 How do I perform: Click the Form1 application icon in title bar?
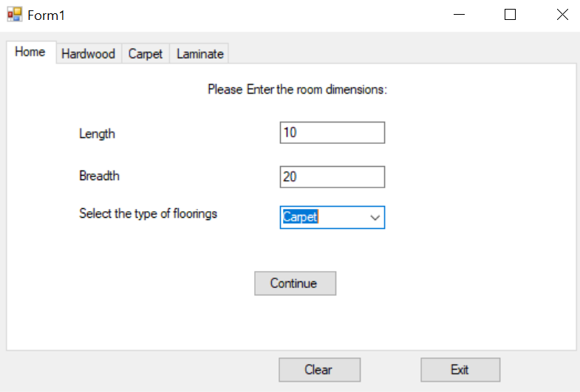click(15, 15)
